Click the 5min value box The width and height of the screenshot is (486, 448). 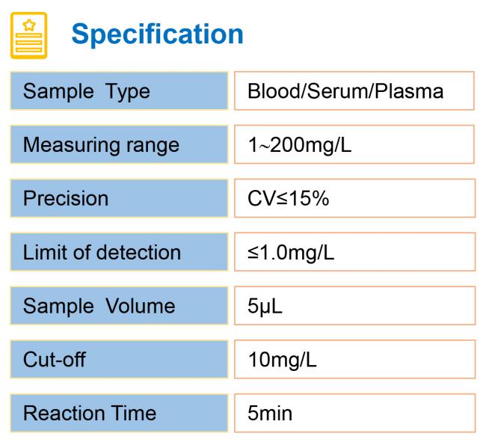[354, 414]
